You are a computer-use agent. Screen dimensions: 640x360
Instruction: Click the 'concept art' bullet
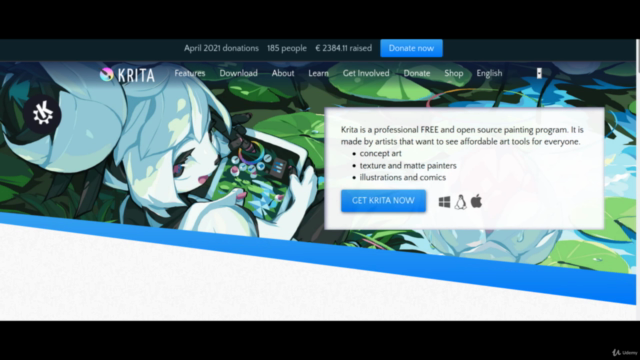[380, 153]
